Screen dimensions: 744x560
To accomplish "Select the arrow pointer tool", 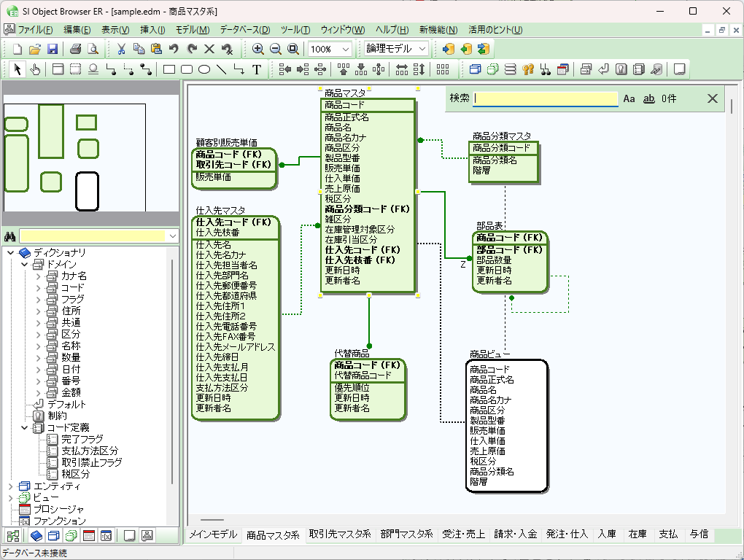I will (17, 70).
